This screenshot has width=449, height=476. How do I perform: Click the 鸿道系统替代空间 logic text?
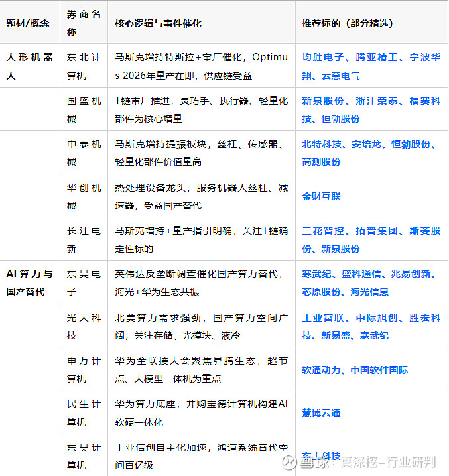pyautogui.click(x=202, y=456)
